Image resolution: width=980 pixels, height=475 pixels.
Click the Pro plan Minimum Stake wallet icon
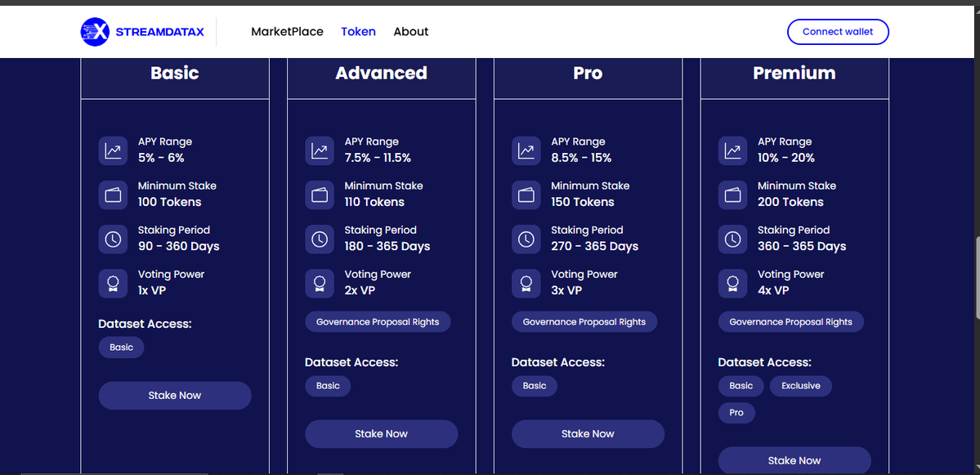click(x=526, y=195)
